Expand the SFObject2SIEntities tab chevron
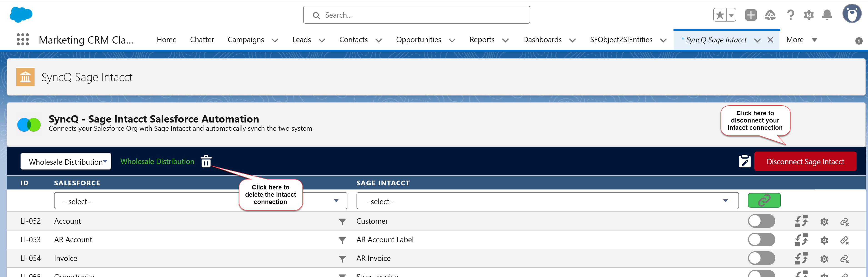Image resolution: width=868 pixels, height=277 pixels. 663,40
